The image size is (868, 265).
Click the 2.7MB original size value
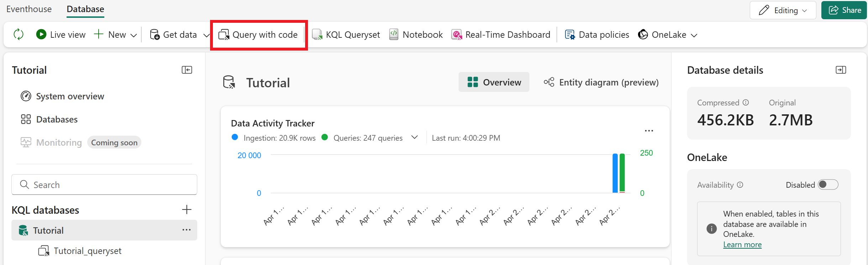point(791,120)
